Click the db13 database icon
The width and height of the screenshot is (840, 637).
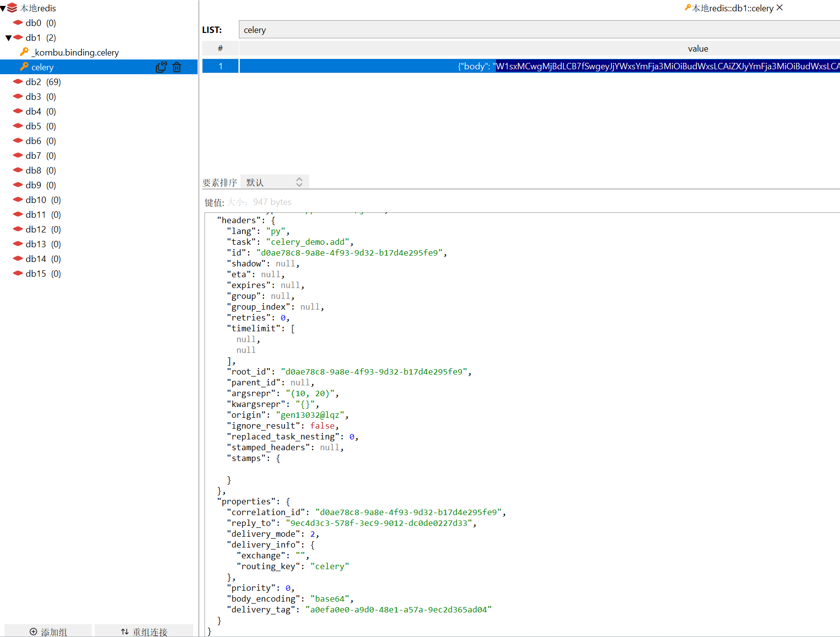tap(18, 243)
